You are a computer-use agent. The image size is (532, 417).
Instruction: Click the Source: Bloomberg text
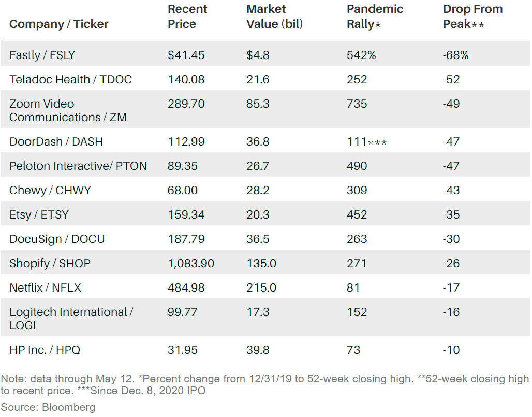tap(48, 407)
